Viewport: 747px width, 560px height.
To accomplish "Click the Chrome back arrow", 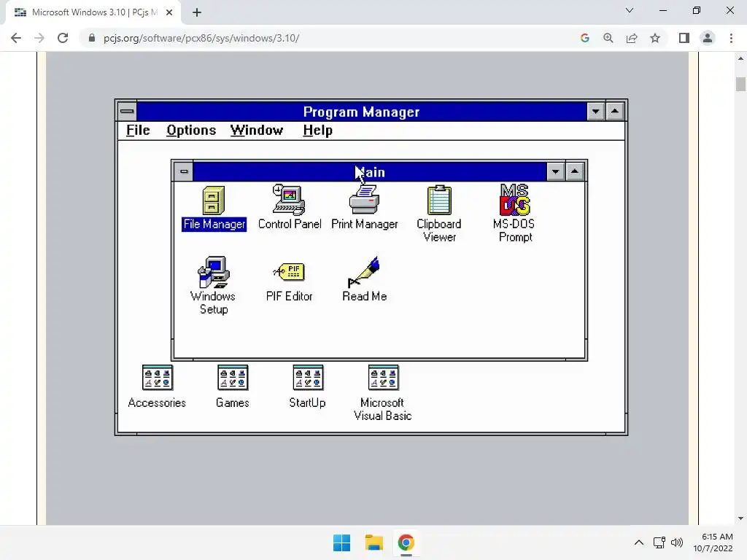I will tap(16, 38).
